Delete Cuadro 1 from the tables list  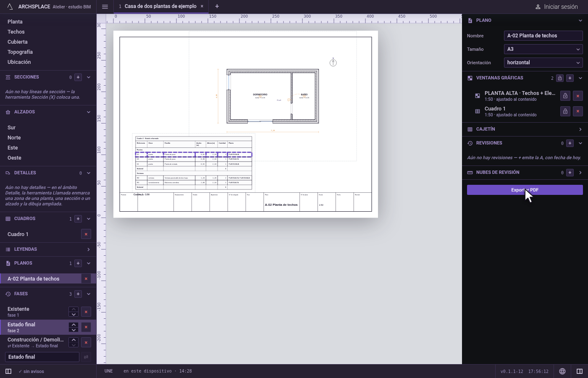pyautogui.click(x=86, y=234)
